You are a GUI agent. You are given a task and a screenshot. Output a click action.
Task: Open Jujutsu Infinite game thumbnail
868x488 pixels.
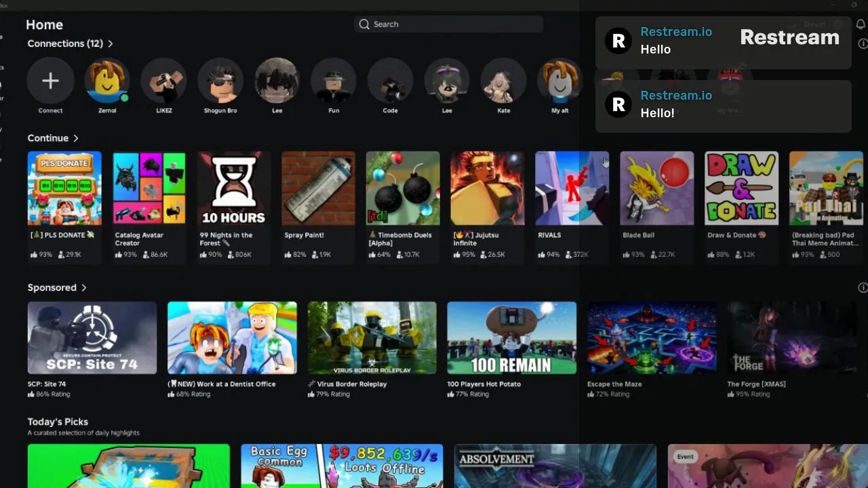click(488, 188)
